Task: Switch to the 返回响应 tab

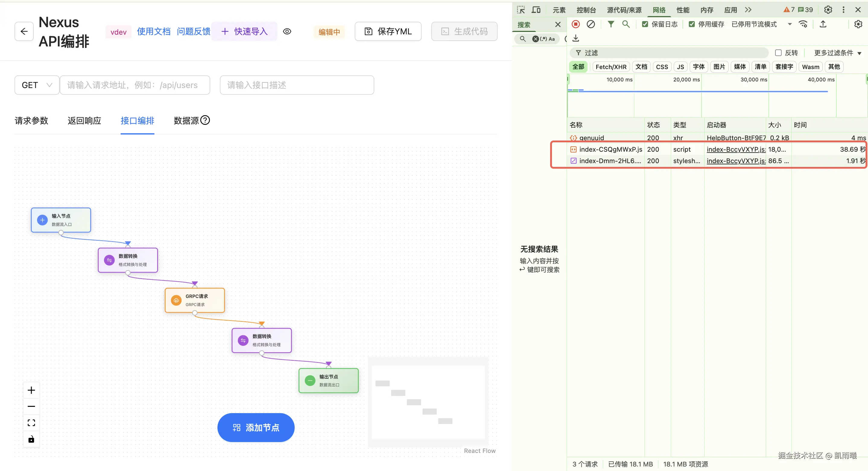Action: point(84,121)
